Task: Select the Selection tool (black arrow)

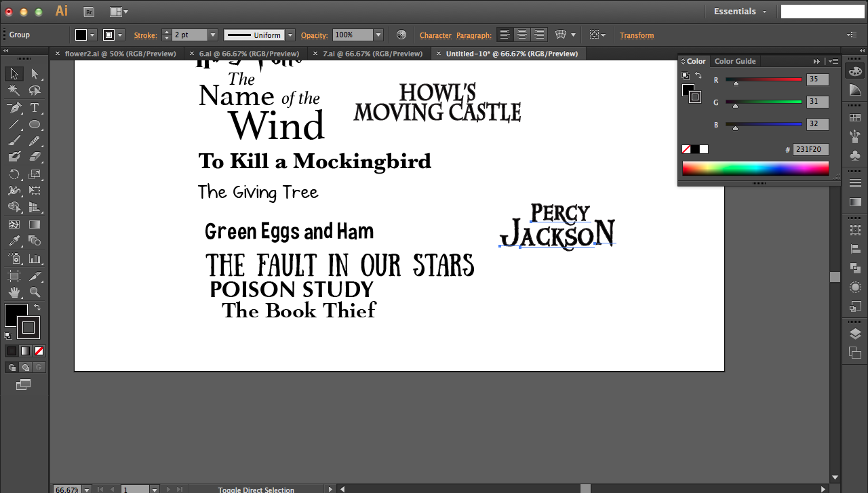Action: (x=14, y=74)
